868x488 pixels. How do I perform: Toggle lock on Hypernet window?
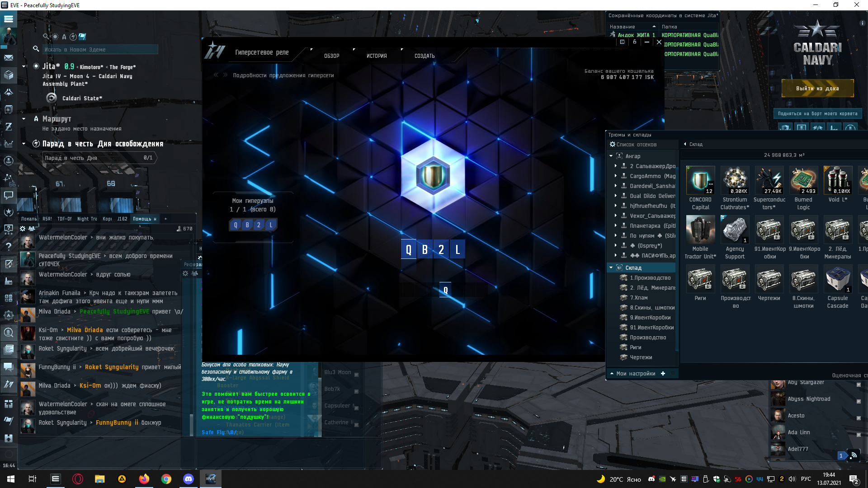[x=635, y=42]
